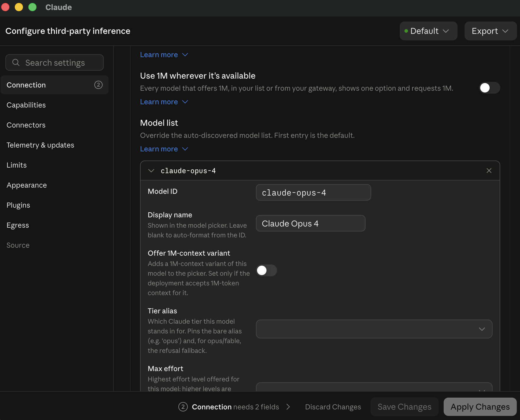The image size is (520, 420).
Task: Click the search magnifier icon in settings
Action: click(16, 62)
